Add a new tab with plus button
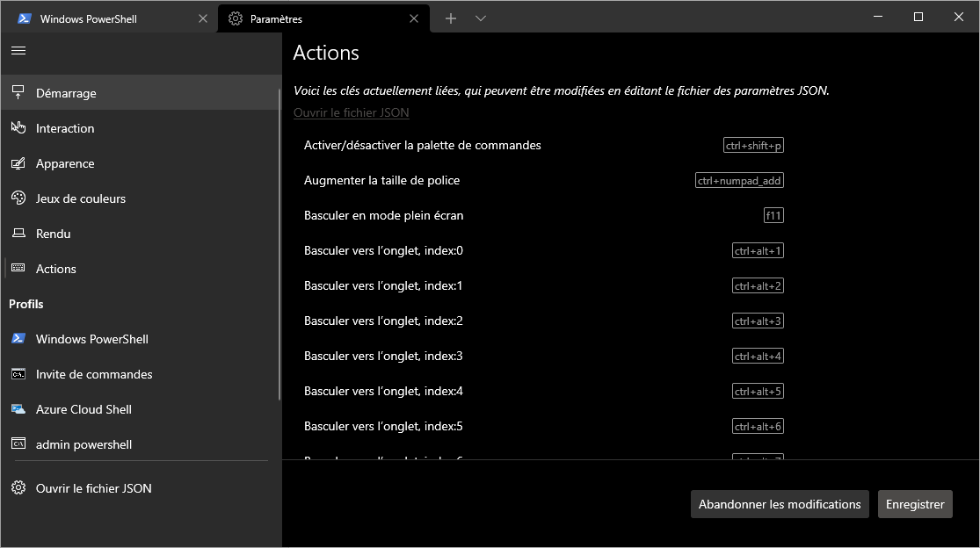Viewport: 980px width, 548px height. (451, 18)
